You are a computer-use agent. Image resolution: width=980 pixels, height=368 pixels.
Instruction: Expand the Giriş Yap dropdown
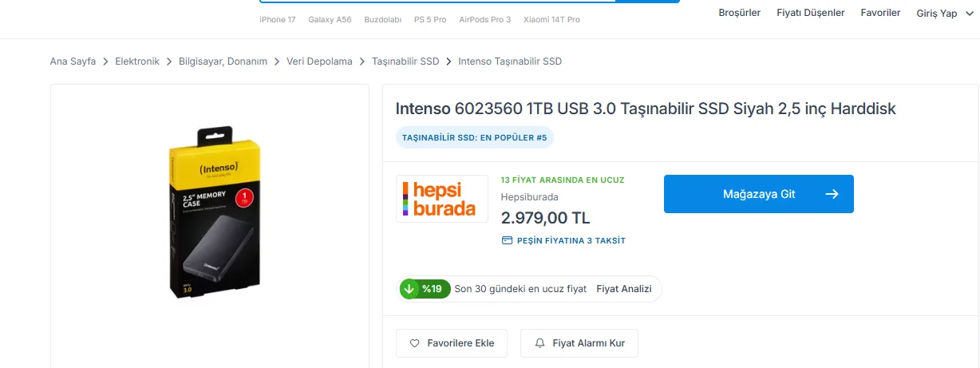point(944,14)
